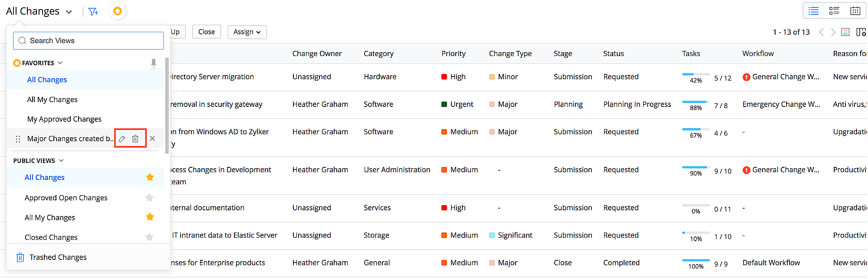Star the Closed Changes view
Screen dimensions: 868x279
pos(150,237)
